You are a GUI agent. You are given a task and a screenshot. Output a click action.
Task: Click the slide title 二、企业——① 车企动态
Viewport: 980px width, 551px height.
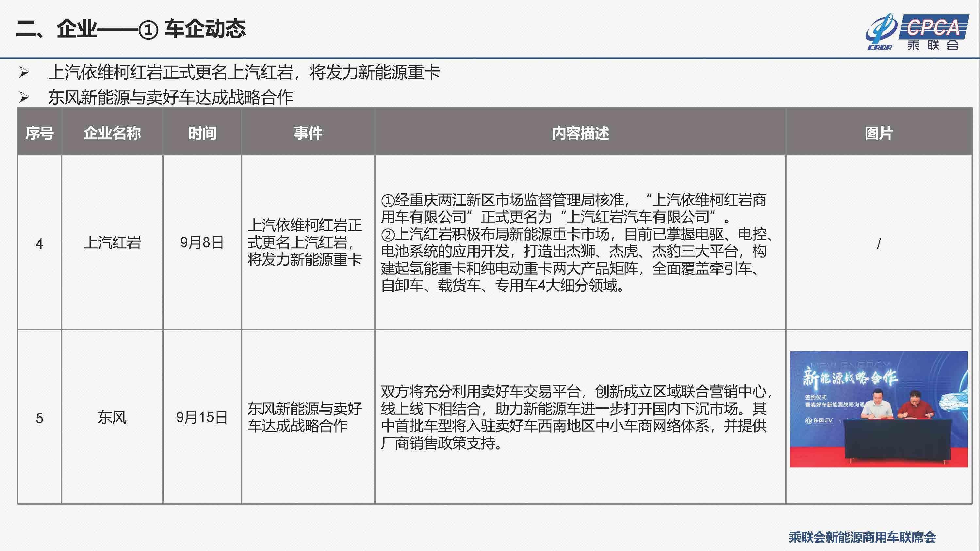(x=131, y=29)
